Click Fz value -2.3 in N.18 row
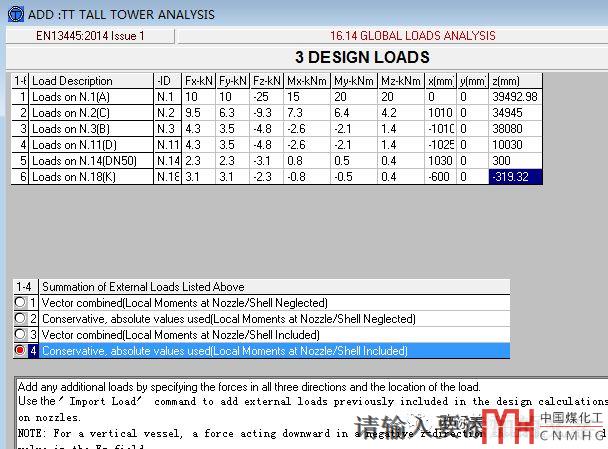Image resolution: width=608 pixels, height=449 pixels. [x=267, y=177]
